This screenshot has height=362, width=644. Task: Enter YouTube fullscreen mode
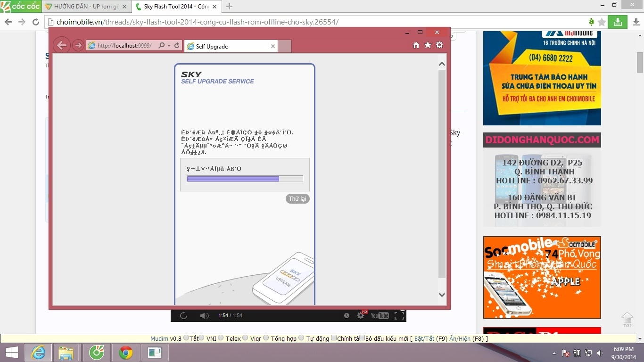pos(399,316)
